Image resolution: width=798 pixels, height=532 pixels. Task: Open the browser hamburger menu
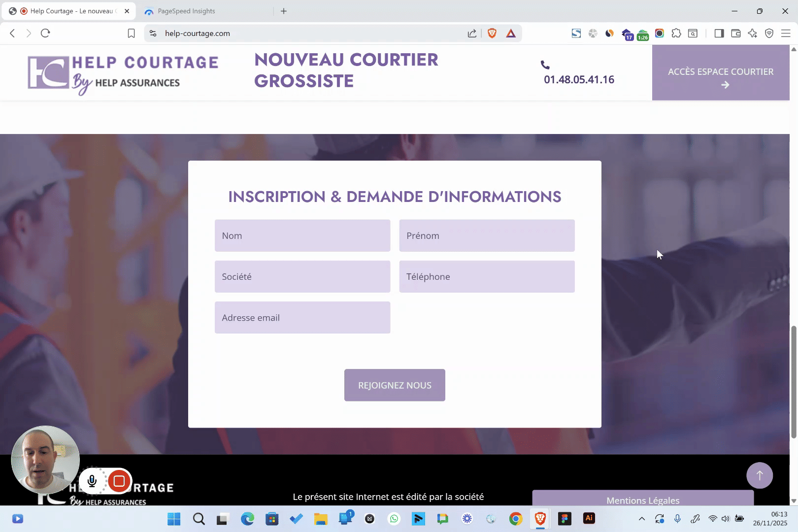[x=786, y=33]
